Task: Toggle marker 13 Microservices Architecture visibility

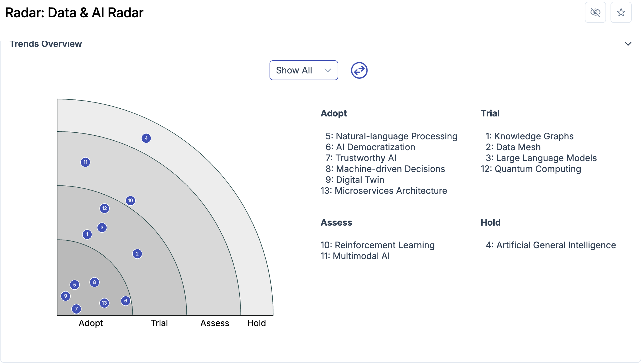Action: 105,302
